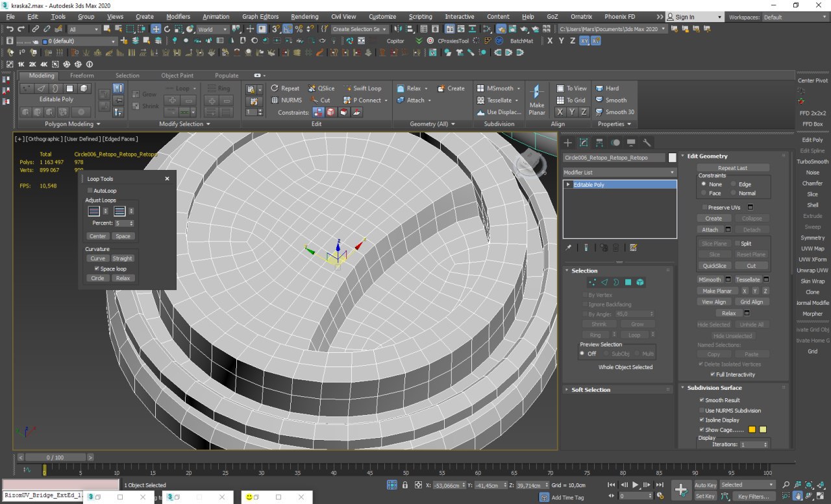
Task: Open the Modifiers menu
Action: pyautogui.click(x=179, y=17)
